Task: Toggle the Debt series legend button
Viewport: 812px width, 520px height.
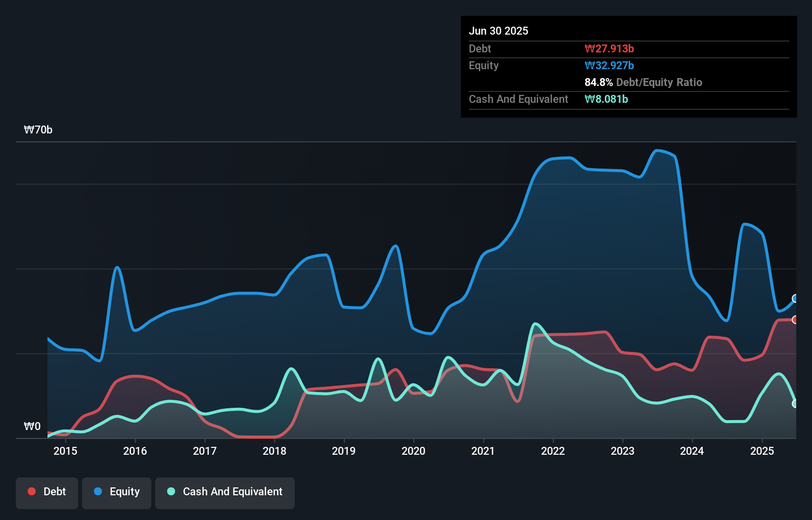Action: click(47, 493)
